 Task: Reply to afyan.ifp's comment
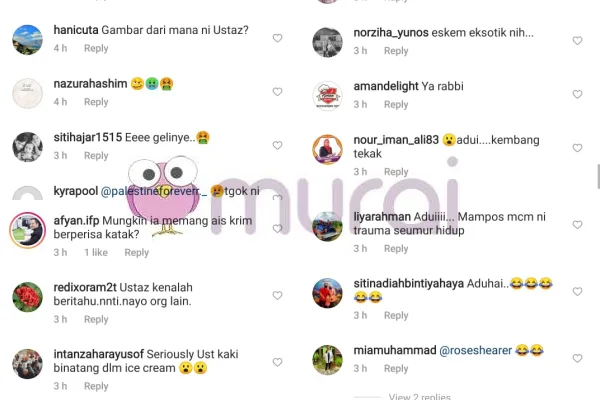(x=137, y=253)
